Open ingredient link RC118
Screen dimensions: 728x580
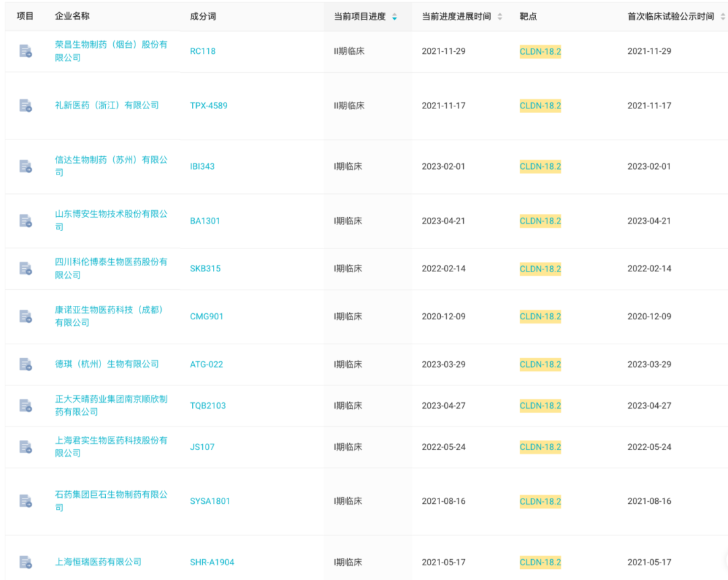(x=202, y=51)
